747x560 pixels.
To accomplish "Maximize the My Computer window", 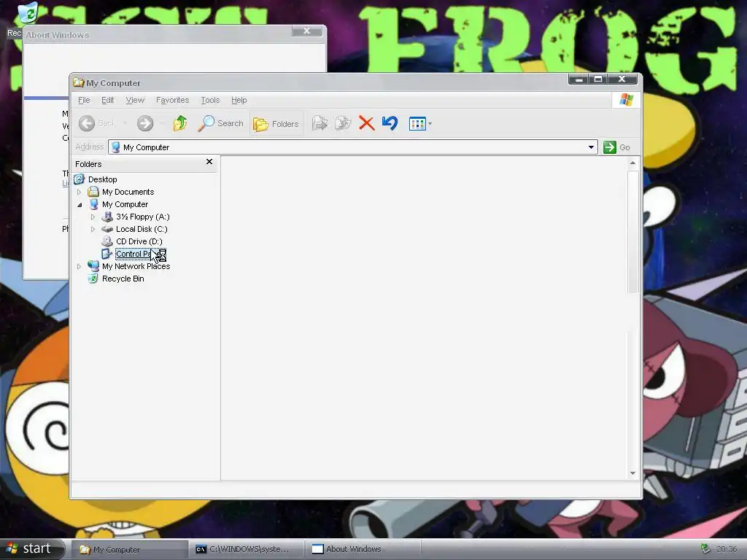I will [598, 79].
